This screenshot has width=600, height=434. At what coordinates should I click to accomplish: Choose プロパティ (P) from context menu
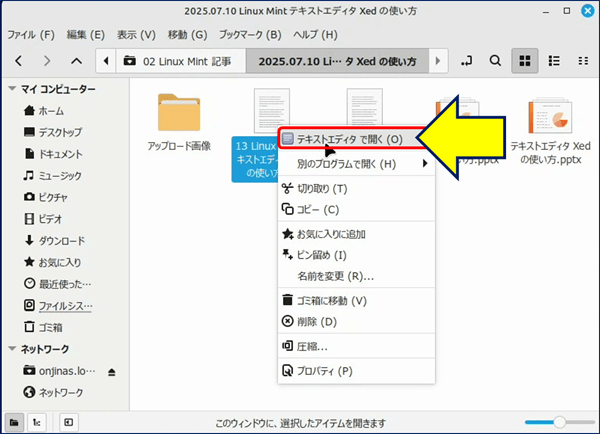(x=357, y=371)
